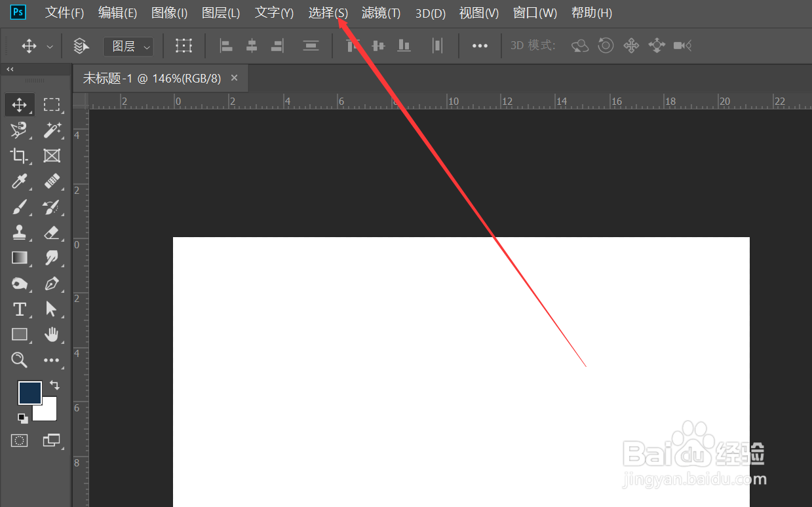812x507 pixels.
Task: Select the Spot Healing Brush tool
Action: [52, 181]
